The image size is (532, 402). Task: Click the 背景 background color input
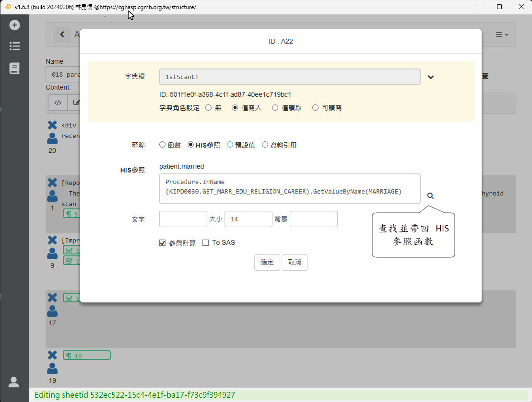(314, 219)
